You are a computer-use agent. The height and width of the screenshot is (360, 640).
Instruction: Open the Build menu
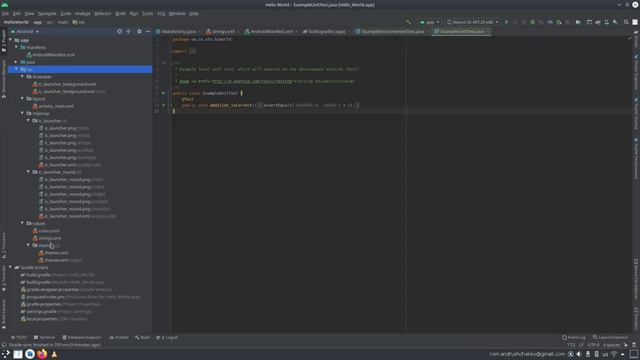tap(120, 13)
